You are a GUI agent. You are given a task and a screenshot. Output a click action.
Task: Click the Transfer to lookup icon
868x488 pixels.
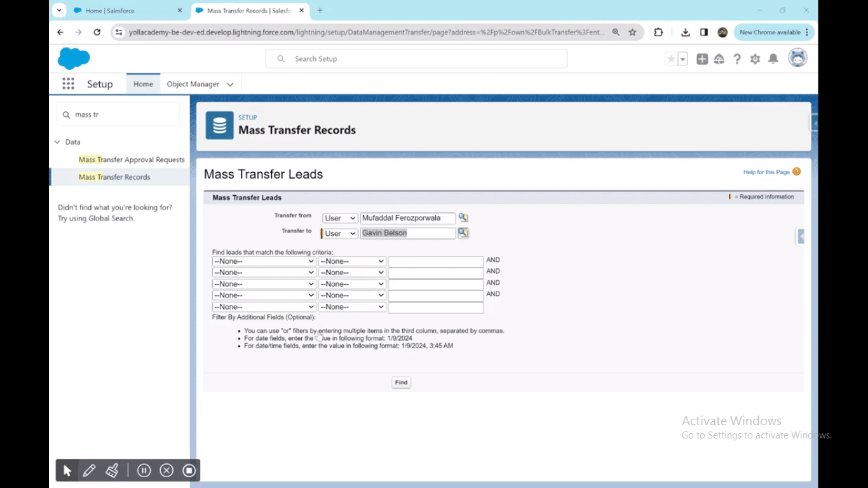coord(463,233)
